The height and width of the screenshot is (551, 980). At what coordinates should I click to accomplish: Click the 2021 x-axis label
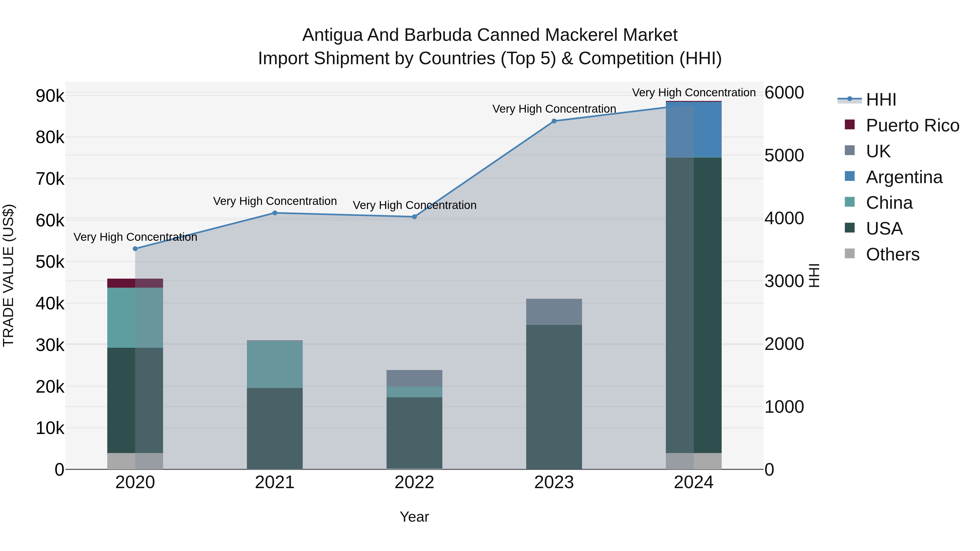click(x=275, y=482)
